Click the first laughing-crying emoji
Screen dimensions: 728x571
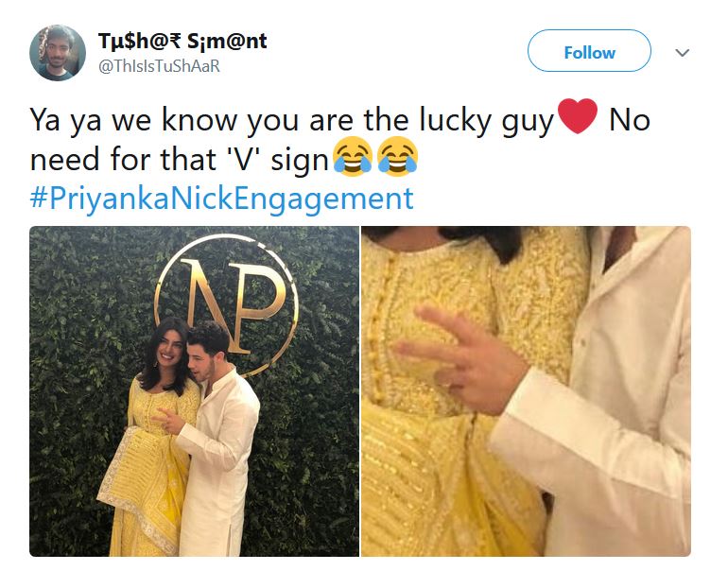point(353,156)
